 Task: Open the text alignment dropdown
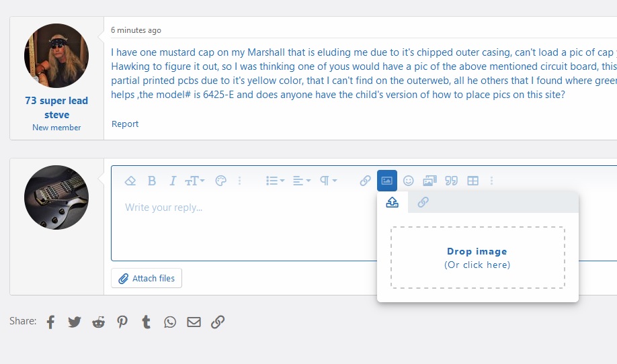(302, 181)
